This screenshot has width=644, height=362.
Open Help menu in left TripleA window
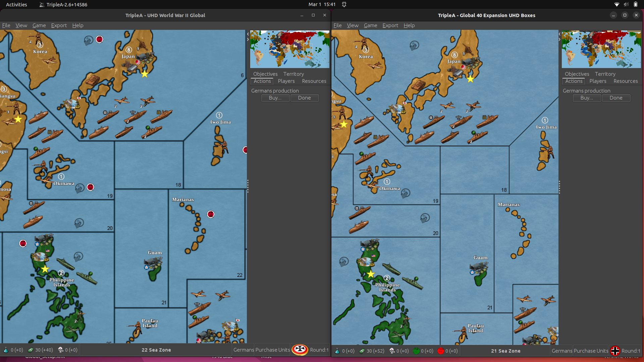pyautogui.click(x=77, y=25)
